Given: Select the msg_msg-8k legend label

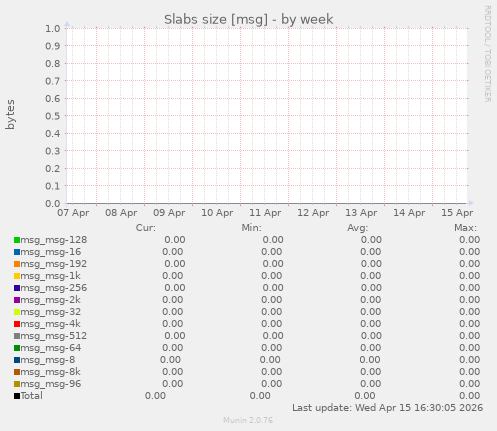Looking at the screenshot, I should (50, 372).
